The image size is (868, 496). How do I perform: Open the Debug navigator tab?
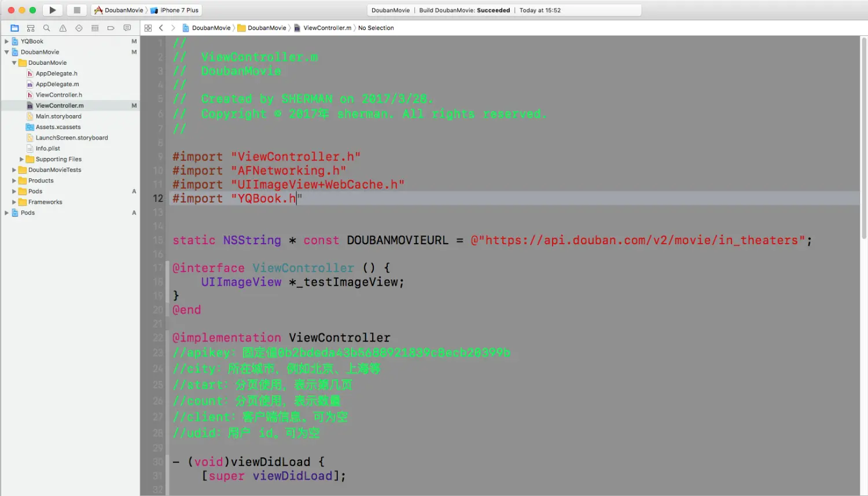click(95, 28)
